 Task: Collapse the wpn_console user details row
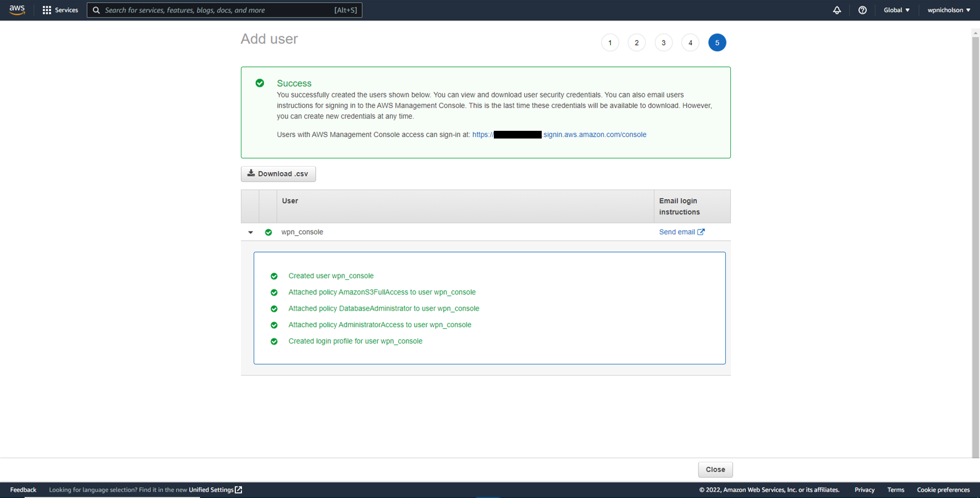tap(251, 232)
